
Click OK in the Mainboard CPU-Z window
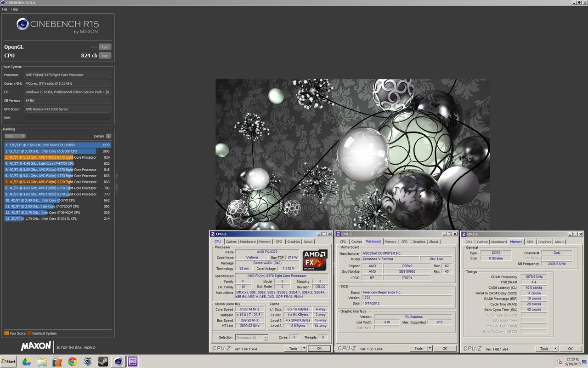[445, 349]
